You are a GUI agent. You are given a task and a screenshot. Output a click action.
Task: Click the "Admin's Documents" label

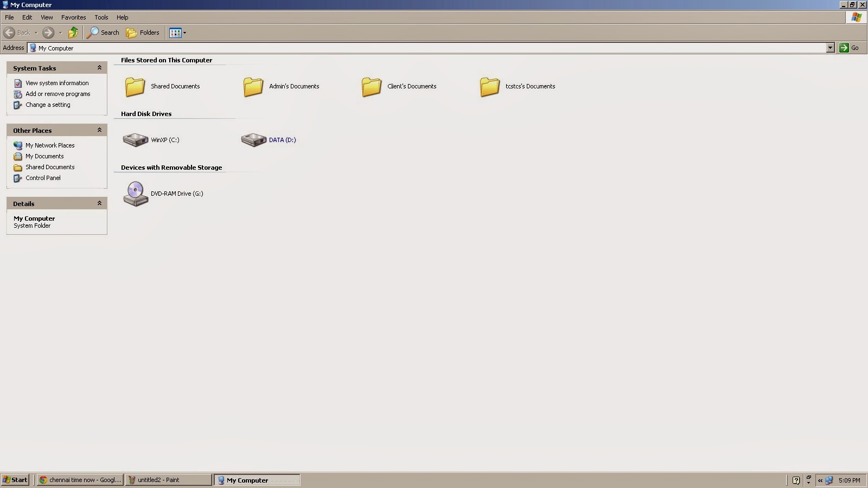click(294, 86)
